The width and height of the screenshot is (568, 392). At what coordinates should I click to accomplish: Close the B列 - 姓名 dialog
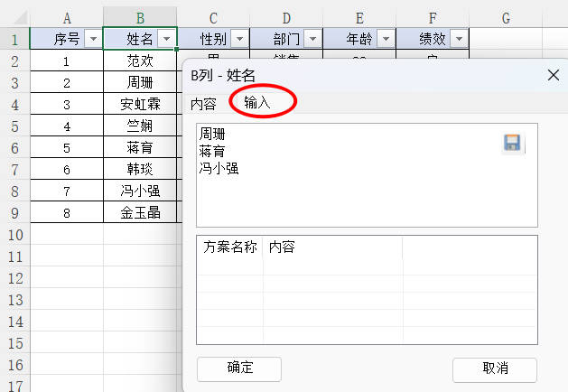coord(554,76)
